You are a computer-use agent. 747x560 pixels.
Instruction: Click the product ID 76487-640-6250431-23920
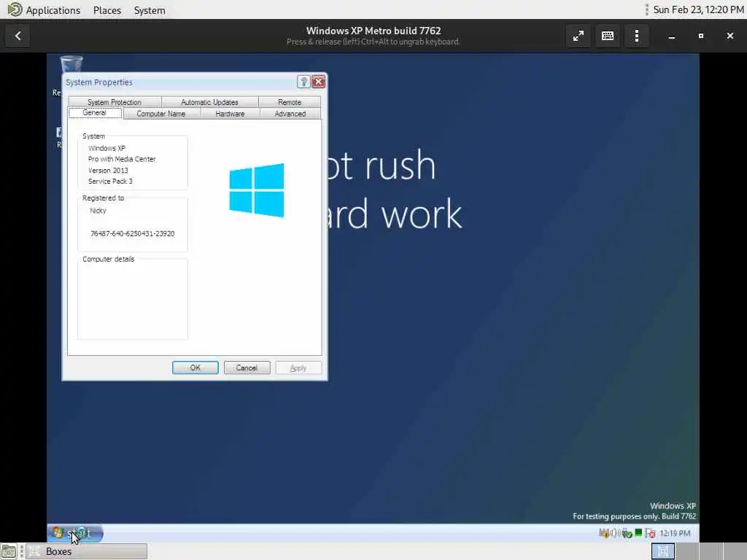click(x=133, y=233)
